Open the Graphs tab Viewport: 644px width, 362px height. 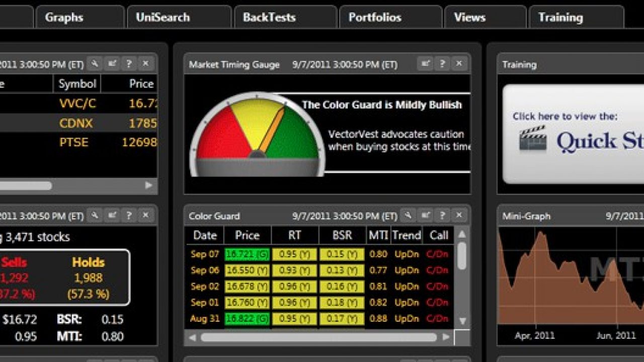(79, 17)
